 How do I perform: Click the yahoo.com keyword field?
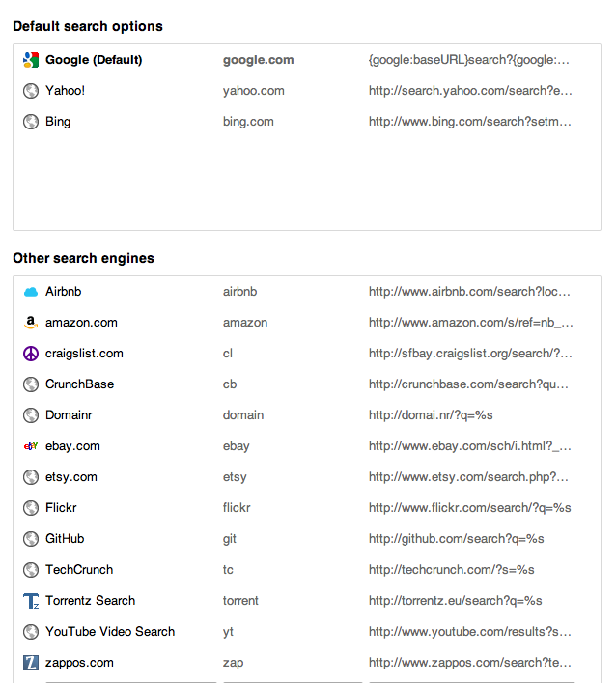(253, 91)
